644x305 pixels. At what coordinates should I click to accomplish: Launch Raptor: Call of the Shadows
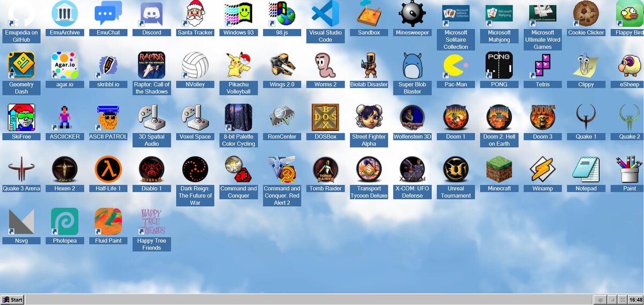click(x=151, y=65)
